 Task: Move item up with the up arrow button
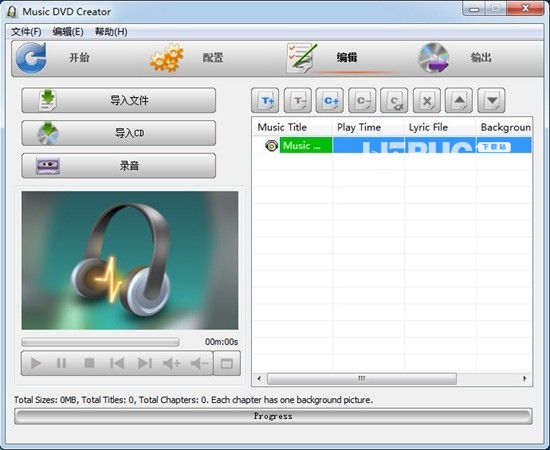(459, 100)
